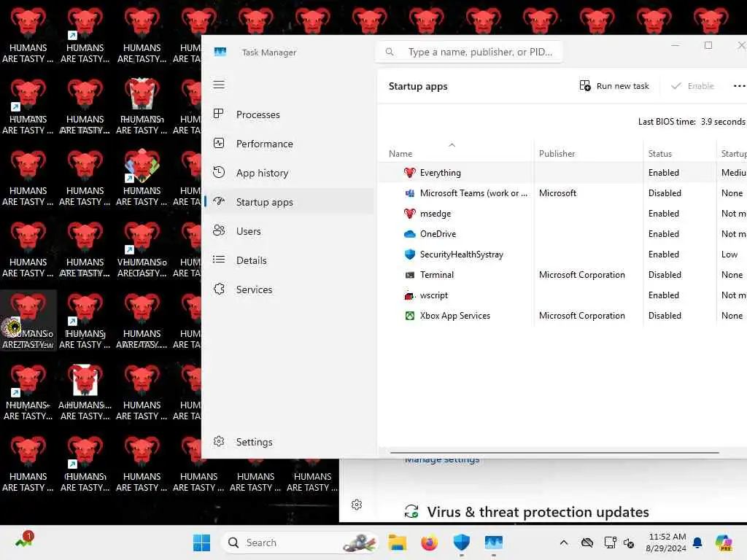Viewport: 747px width, 560px height.
Task: Open the widgets icon with red badge
Action: click(23, 540)
